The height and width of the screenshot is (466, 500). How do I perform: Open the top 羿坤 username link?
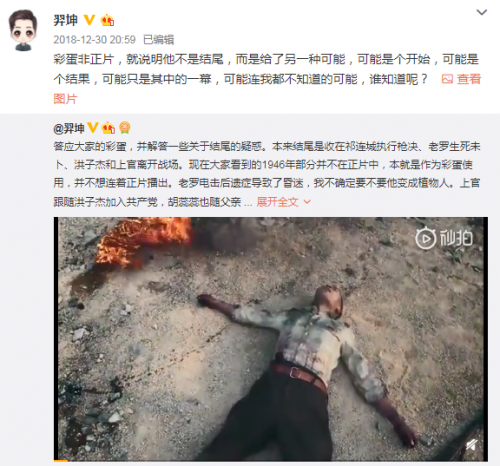(65, 20)
